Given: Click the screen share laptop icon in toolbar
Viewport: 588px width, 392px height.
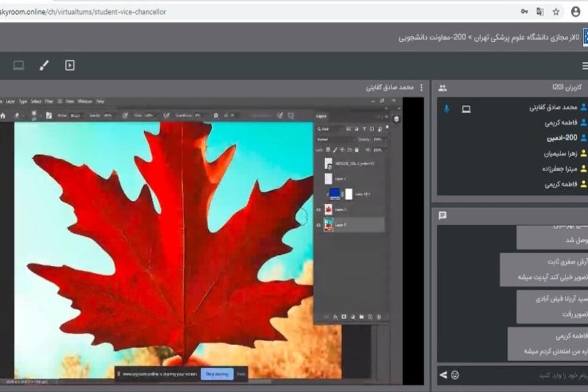Looking at the screenshot, I should click(x=19, y=65).
